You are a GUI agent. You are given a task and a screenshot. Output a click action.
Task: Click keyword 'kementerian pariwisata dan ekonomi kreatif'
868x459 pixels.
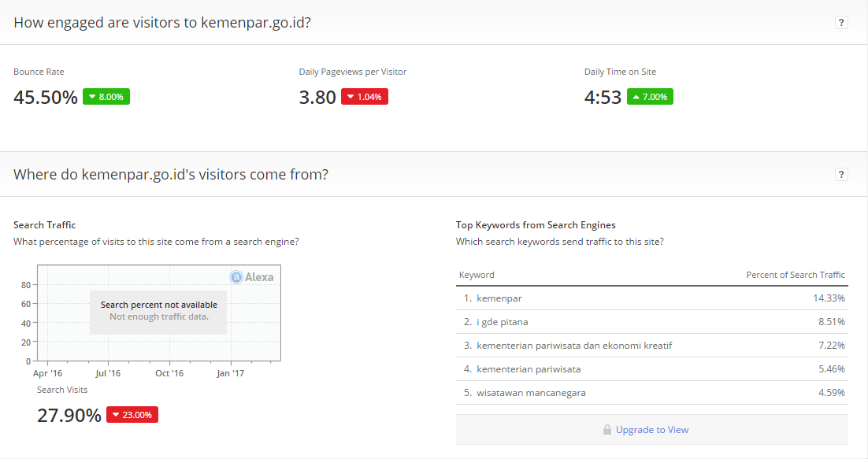pyautogui.click(x=574, y=346)
